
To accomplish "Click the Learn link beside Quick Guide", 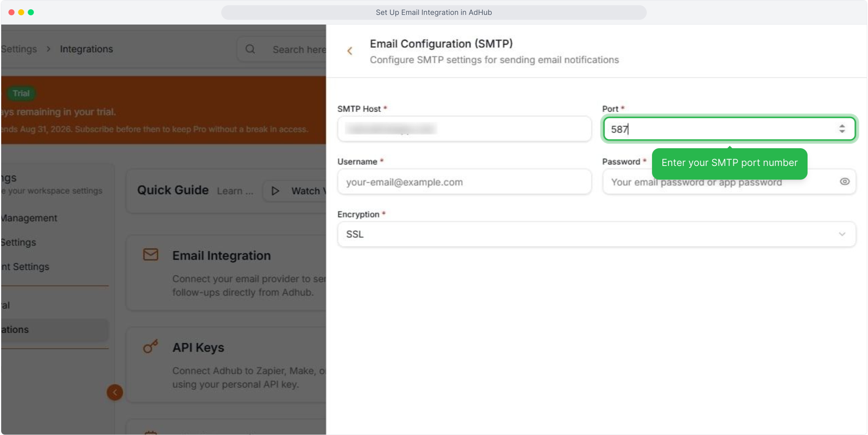I will click(x=235, y=191).
